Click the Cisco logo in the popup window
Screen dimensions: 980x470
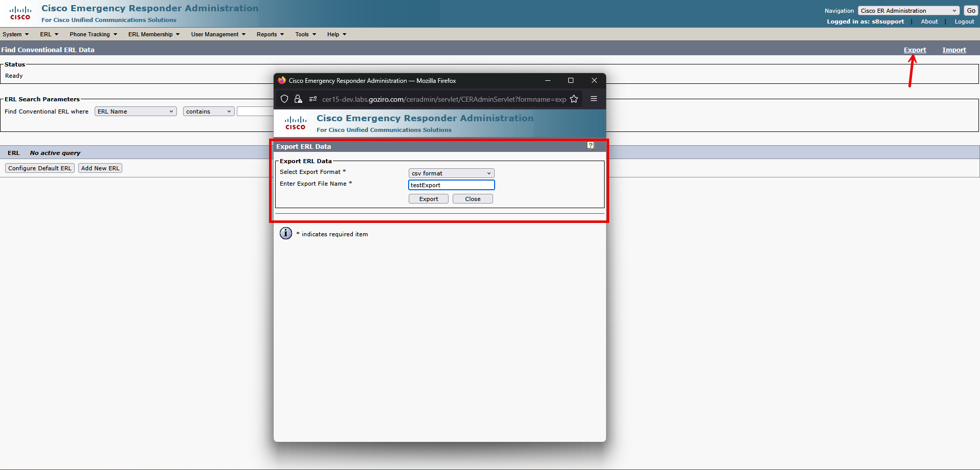[x=296, y=123]
